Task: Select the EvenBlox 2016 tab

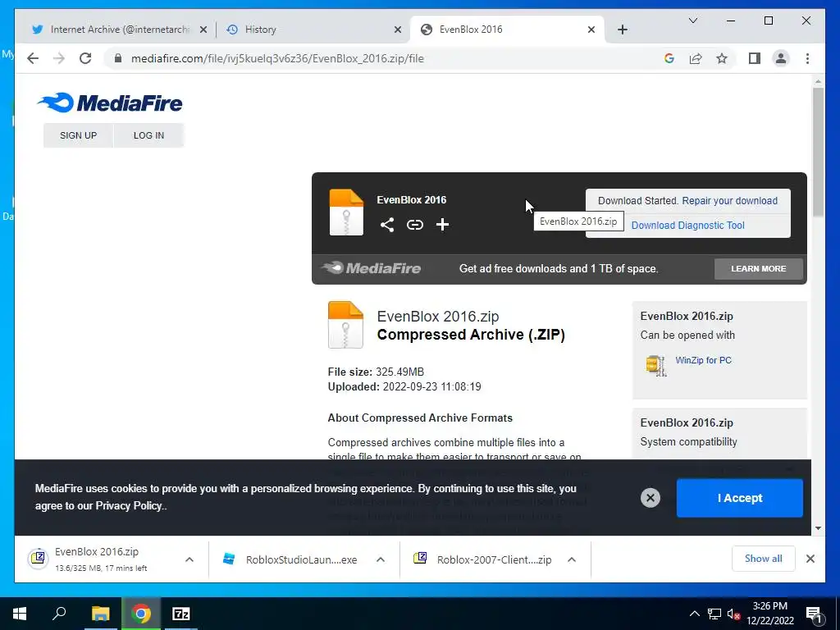Action: [506, 30]
